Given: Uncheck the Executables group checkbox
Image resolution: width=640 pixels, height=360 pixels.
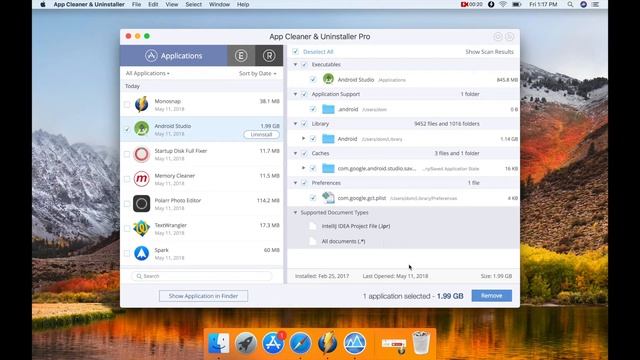Looking at the screenshot, I should [304, 64].
